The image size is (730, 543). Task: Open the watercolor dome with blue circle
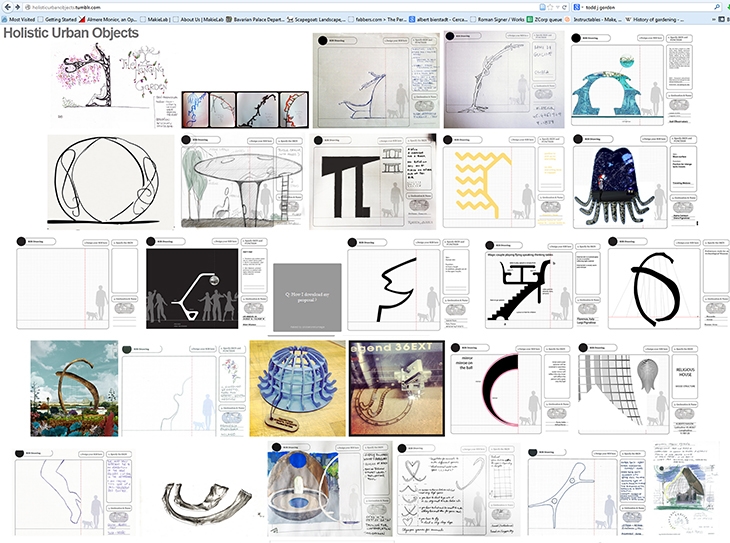tap(330, 489)
